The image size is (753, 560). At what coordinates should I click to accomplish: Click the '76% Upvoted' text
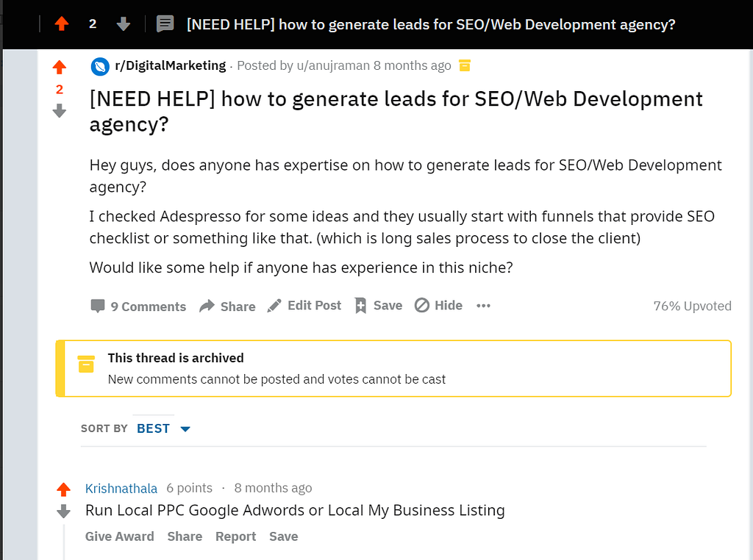(x=692, y=306)
